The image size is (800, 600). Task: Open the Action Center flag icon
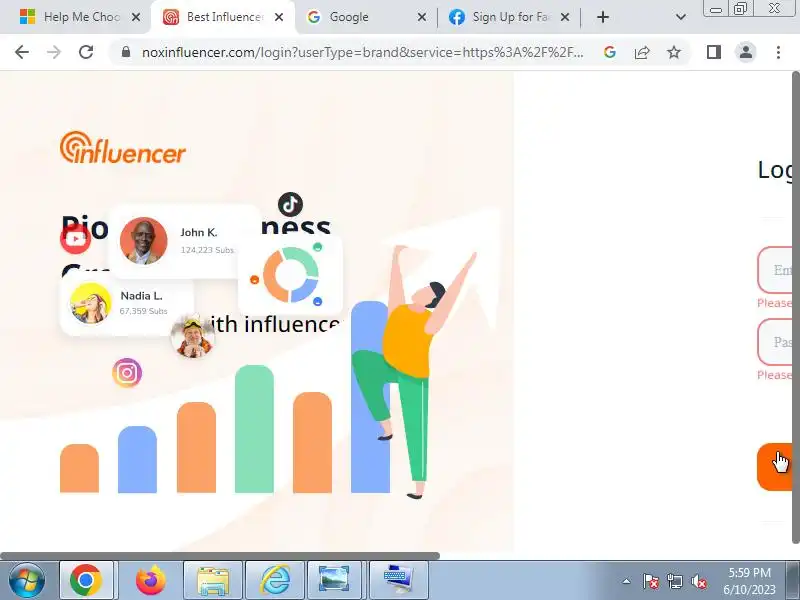(651, 581)
